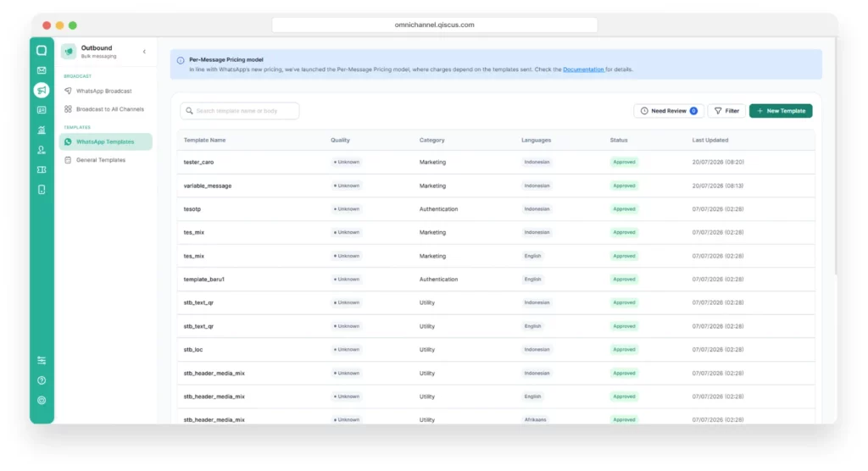The height and width of the screenshot is (471, 868).
Task: Click the Template Name column header
Action: coord(205,140)
